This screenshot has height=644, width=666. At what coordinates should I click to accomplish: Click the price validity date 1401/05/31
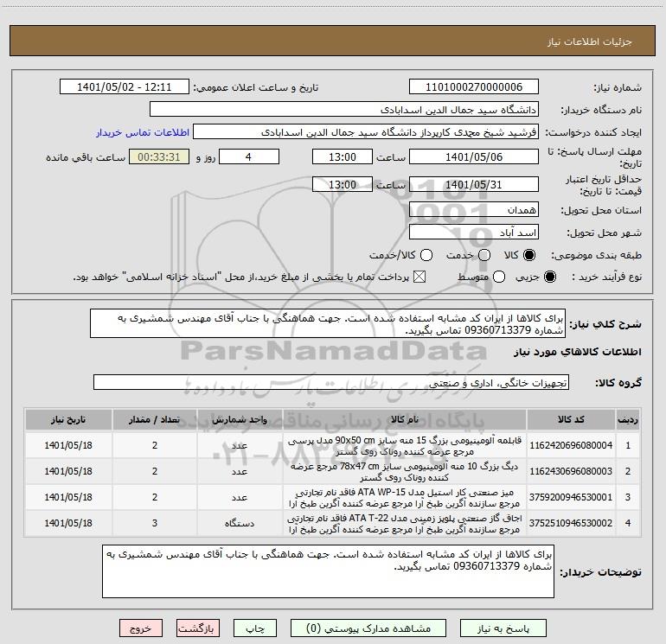click(474, 185)
